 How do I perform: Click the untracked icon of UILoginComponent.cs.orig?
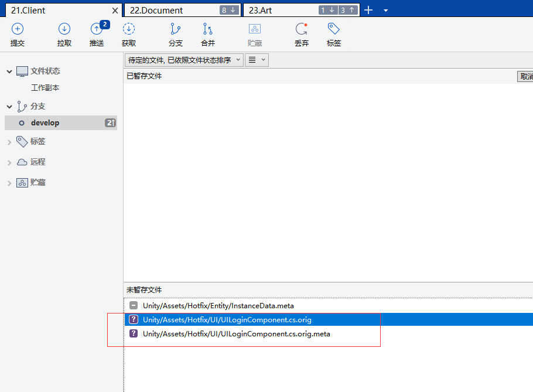coord(134,319)
